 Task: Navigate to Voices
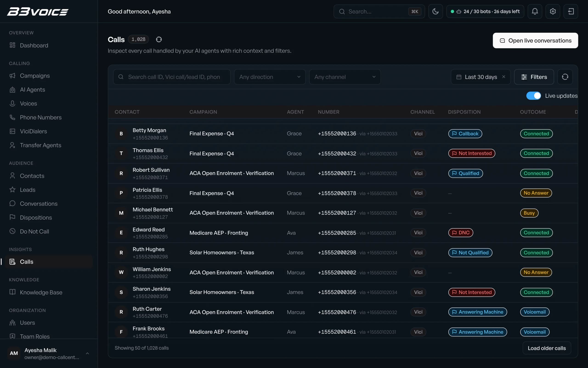[x=49, y=103]
